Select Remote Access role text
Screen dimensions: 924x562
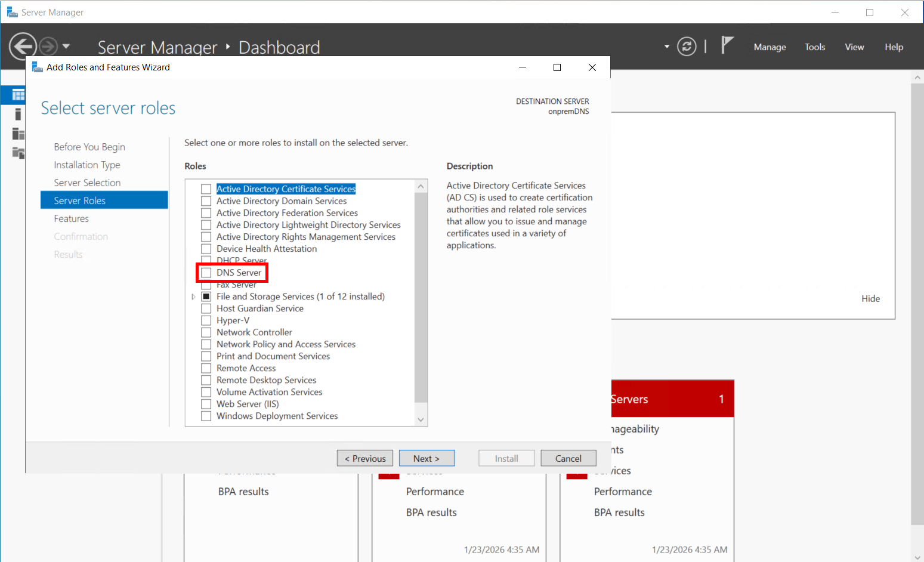[246, 368]
